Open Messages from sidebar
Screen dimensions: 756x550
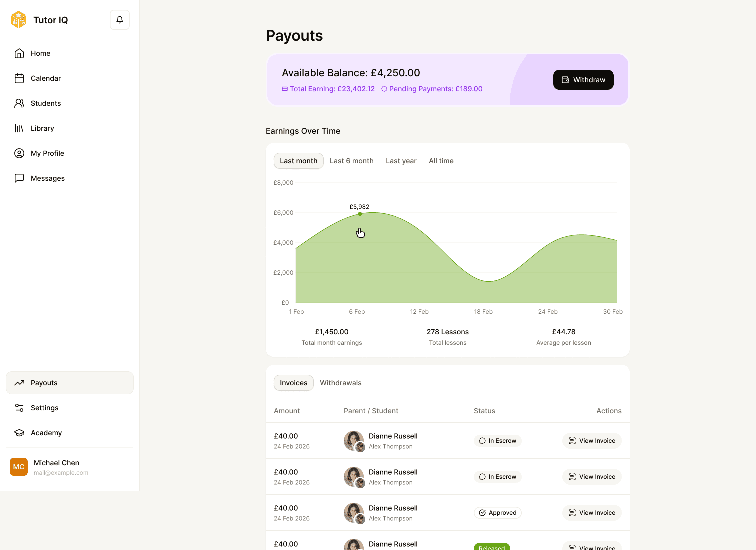[x=70, y=178]
